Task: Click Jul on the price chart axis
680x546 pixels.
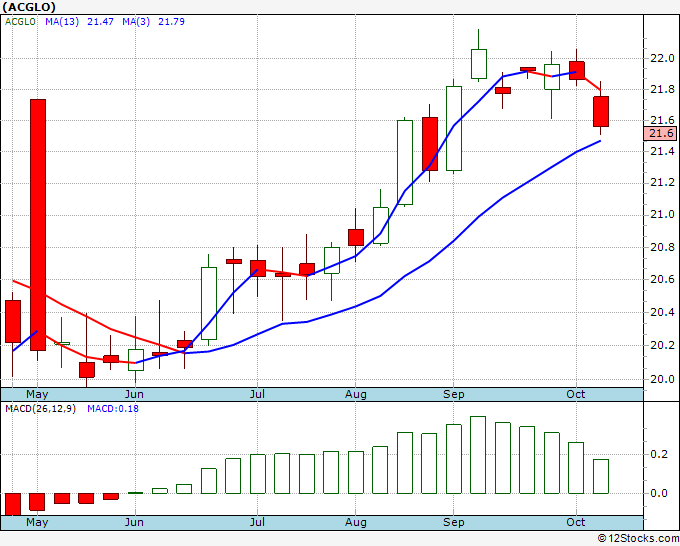Action: (257, 394)
